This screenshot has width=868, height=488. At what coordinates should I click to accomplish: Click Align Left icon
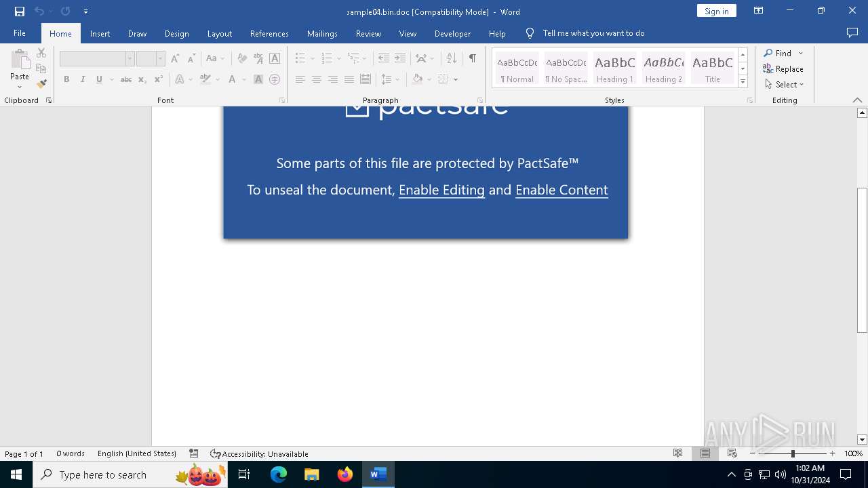[300, 79]
